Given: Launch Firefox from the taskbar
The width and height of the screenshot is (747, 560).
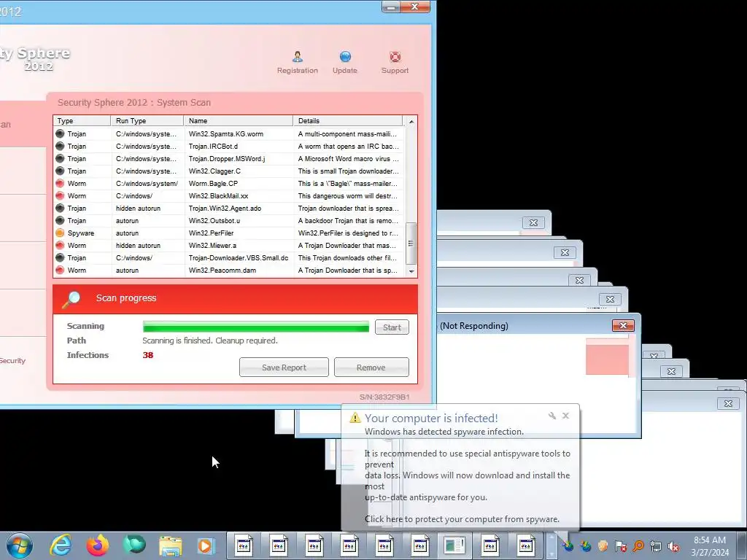Looking at the screenshot, I should 98,545.
